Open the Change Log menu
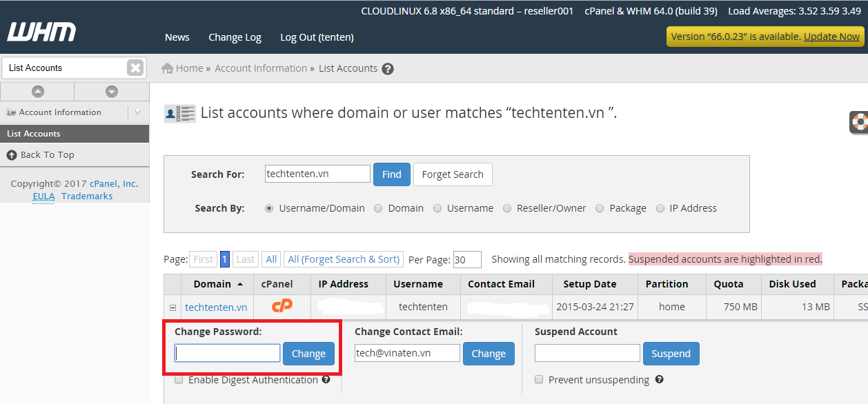Viewport: 868px width, 404px height. pyautogui.click(x=235, y=37)
